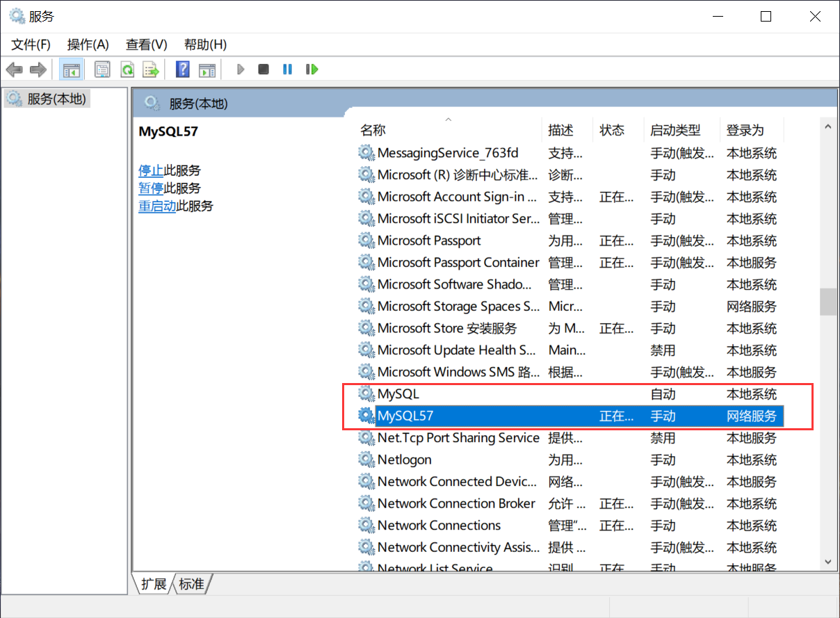Open the Properties icon on the toolbar
The width and height of the screenshot is (840, 618).
pyautogui.click(x=102, y=69)
